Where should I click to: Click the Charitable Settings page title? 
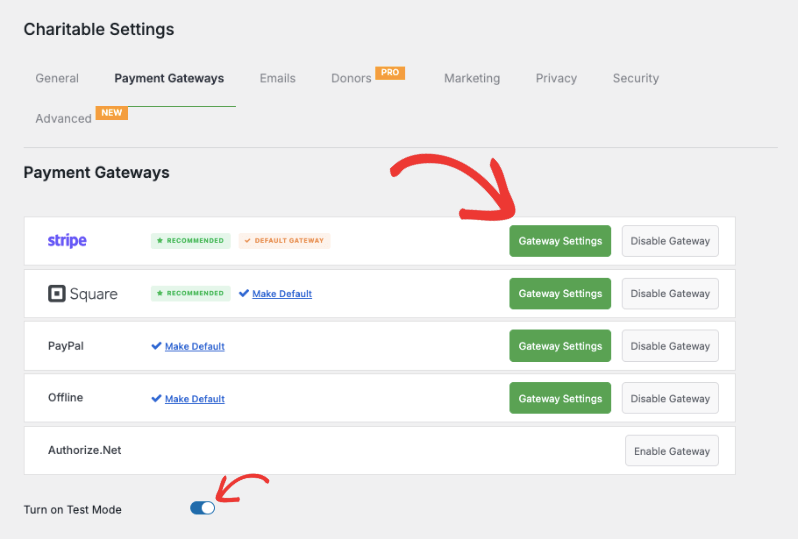tap(99, 30)
